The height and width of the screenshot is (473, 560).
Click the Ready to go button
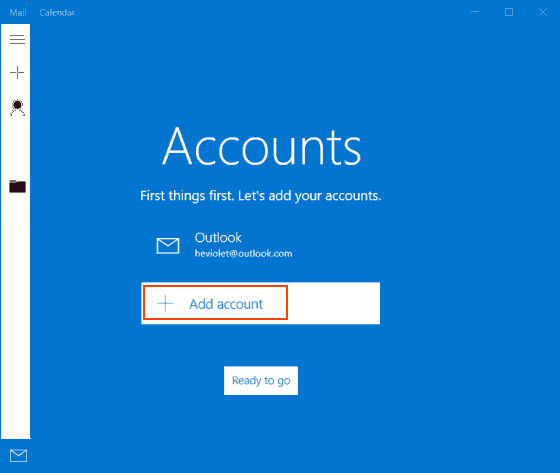point(261,380)
